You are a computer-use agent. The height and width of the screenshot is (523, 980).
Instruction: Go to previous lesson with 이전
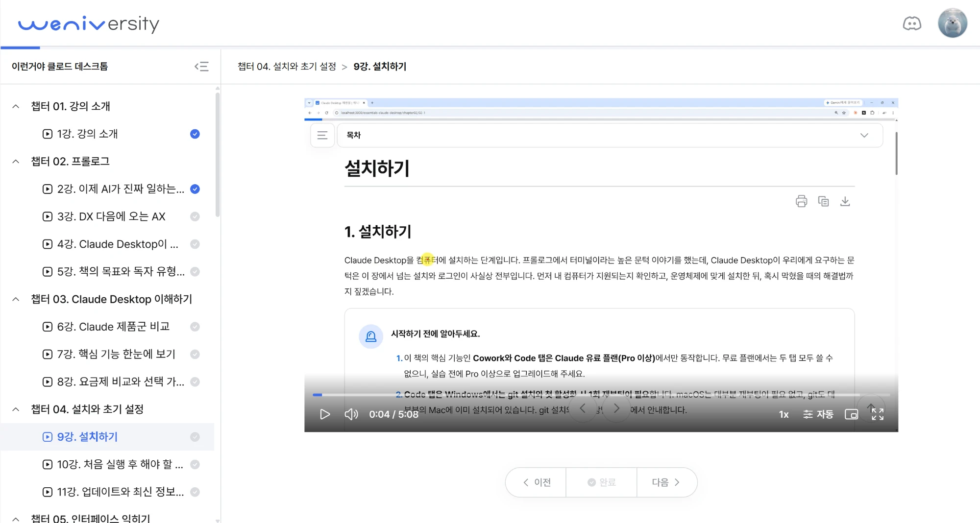coord(536,482)
